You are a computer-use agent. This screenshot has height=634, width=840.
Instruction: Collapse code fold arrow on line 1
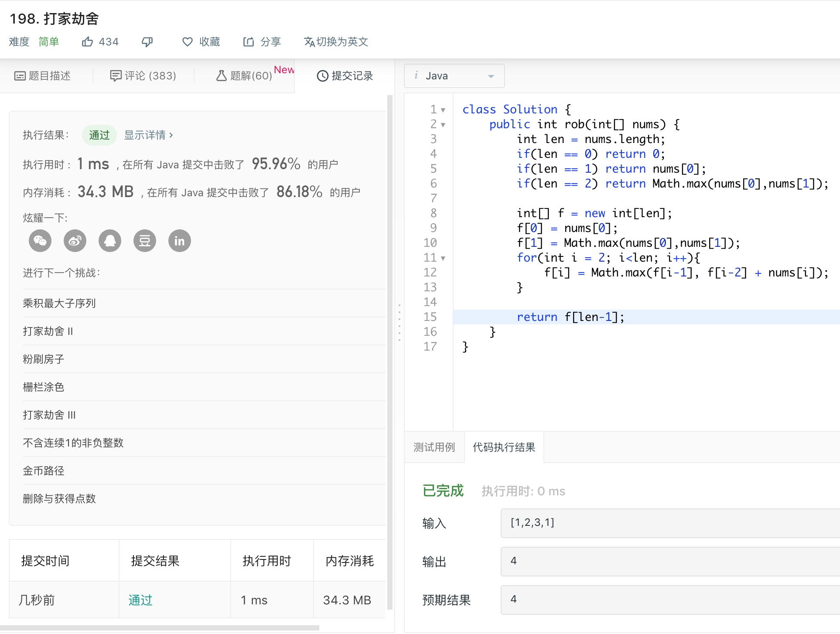[443, 110]
